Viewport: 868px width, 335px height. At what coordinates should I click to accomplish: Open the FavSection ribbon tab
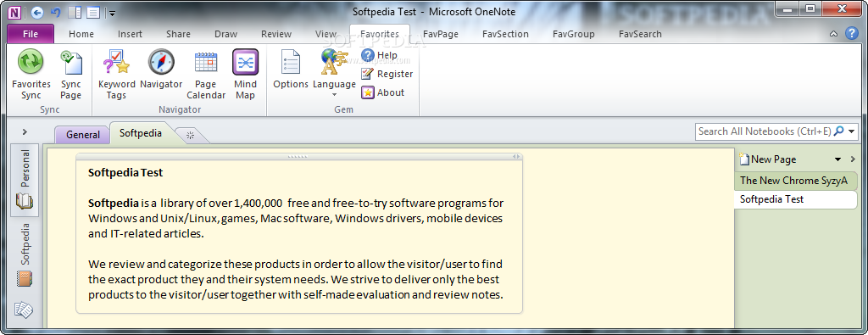click(x=505, y=34)
